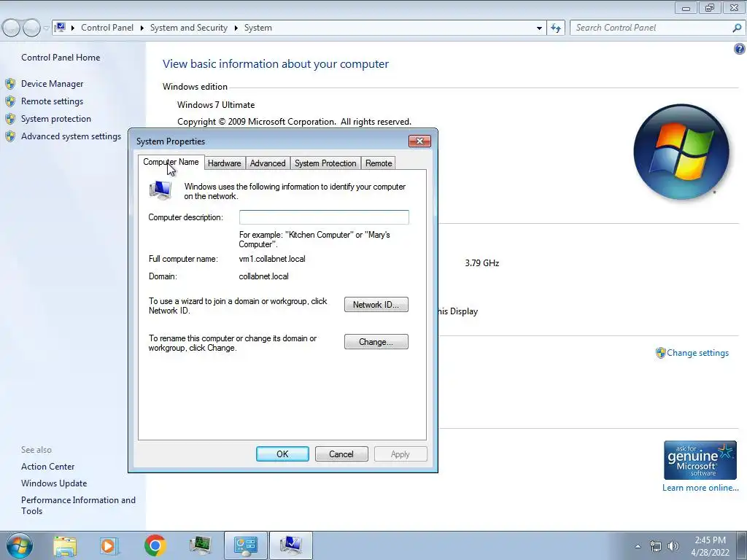This screenshot has height=560, width=747.
Task: Click the Computer description text field
Action: click(324, 217)
